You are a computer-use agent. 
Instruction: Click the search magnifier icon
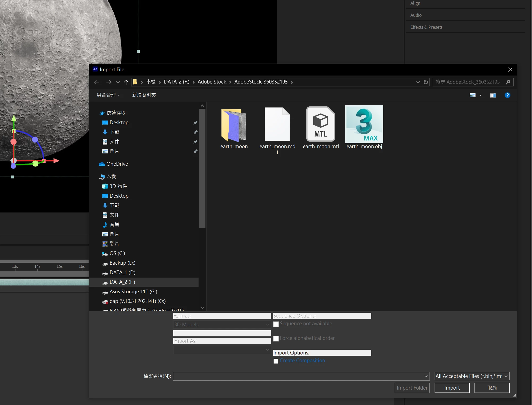508,82
